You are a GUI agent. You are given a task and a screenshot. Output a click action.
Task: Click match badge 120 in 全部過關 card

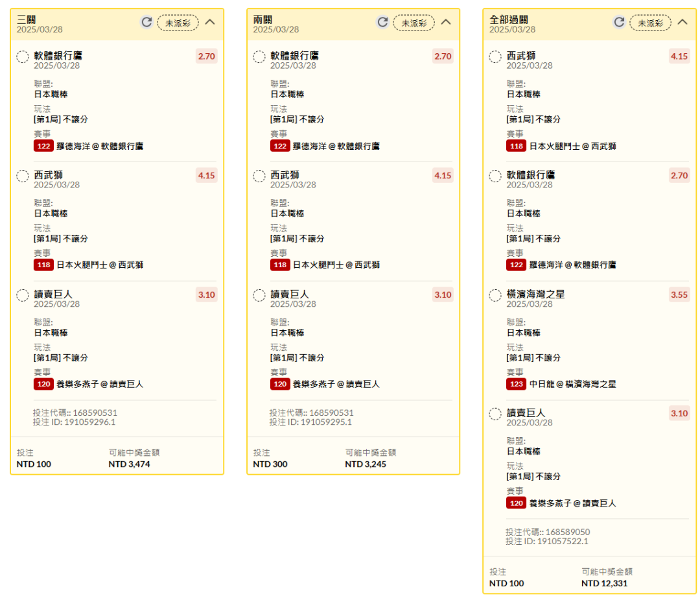click(x=516, y=503)
